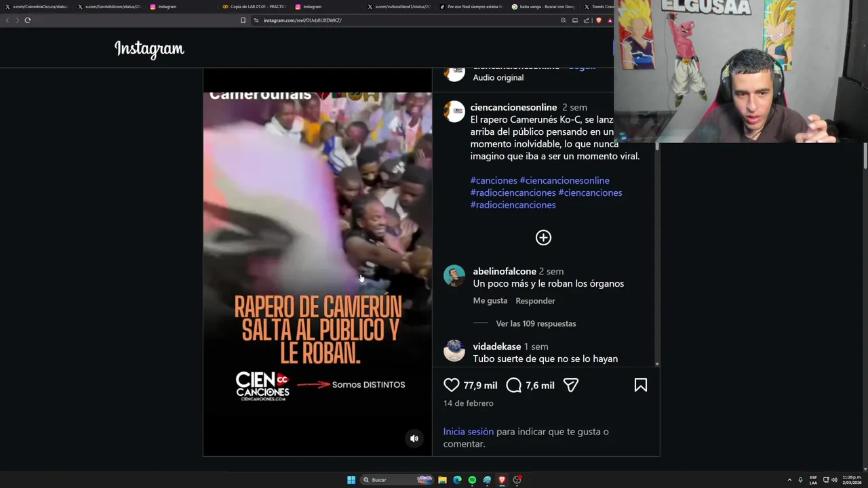Like the reel with the heart icon
Screen dimensions: 868x488
(452, 385)
